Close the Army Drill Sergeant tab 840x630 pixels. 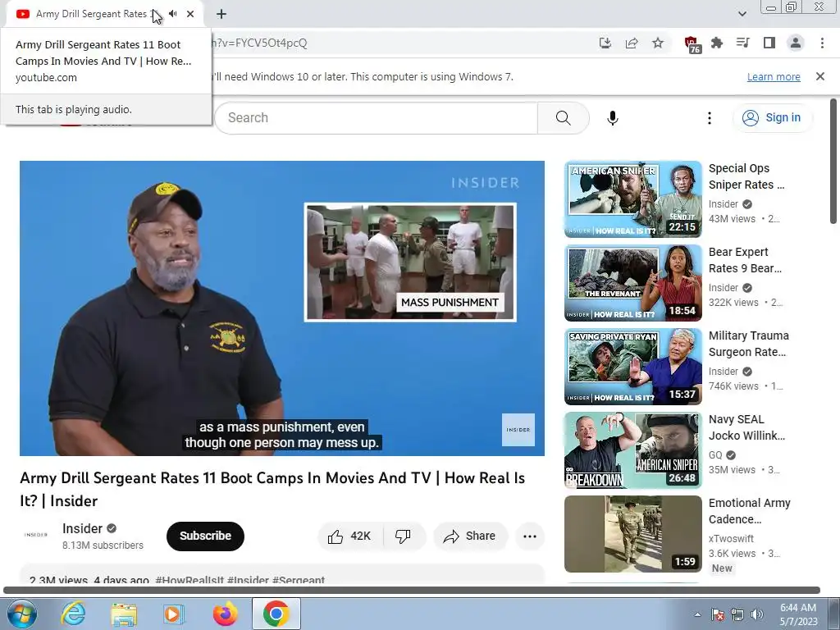(190, 14)
